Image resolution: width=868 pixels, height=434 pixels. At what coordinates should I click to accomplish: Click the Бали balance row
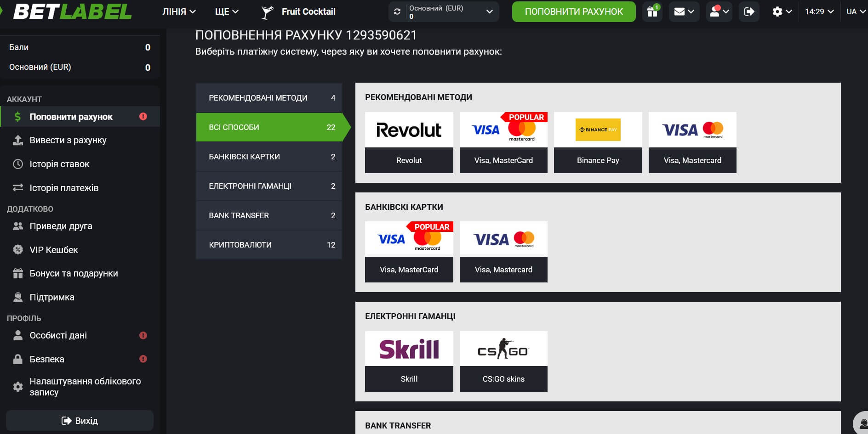tap(80, 47)
